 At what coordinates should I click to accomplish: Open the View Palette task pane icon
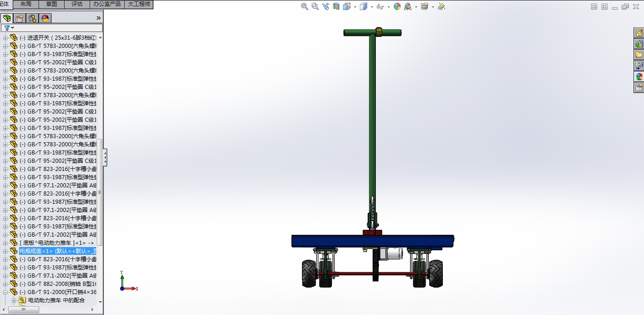(x=639, y=66)
